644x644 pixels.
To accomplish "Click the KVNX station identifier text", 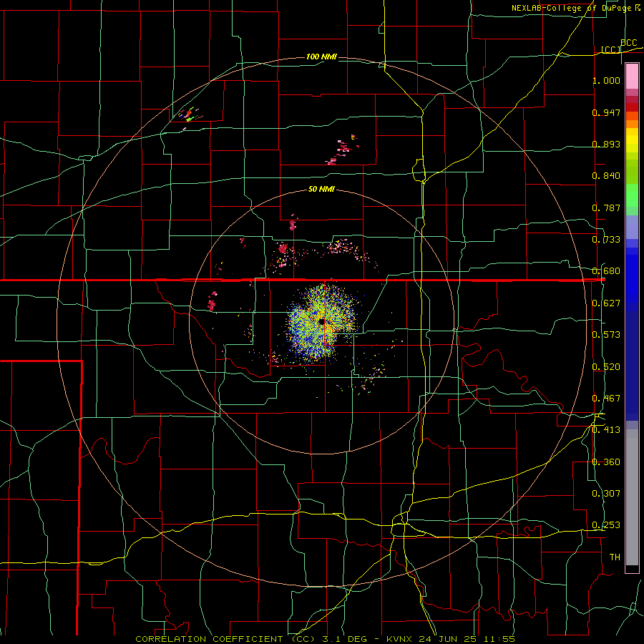I will point(401,639).
